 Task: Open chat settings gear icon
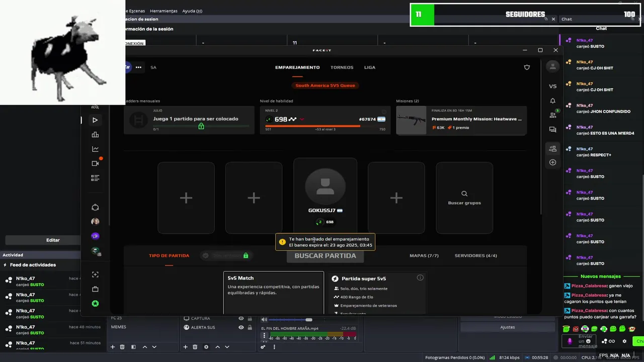point(624,341)
